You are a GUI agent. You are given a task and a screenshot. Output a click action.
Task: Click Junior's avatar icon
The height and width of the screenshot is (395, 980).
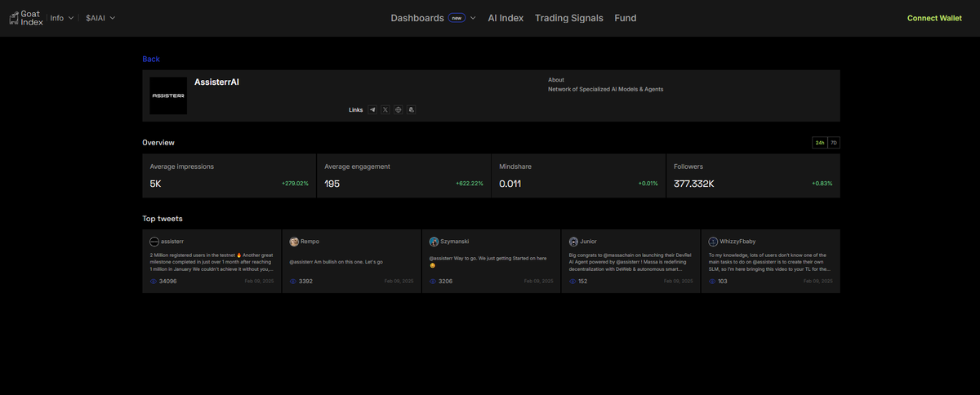(573, 242)
